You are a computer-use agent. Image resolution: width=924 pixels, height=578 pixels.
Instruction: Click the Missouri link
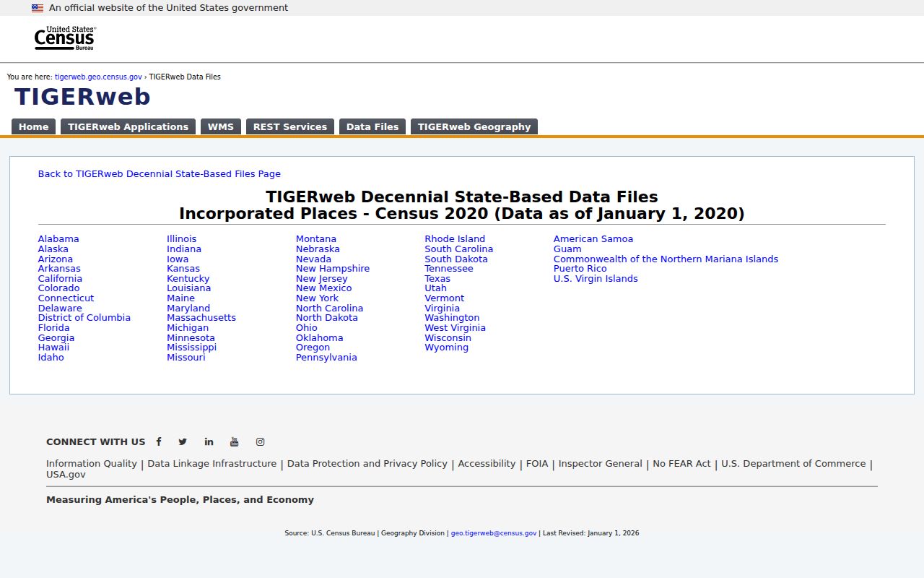point(186,358)
